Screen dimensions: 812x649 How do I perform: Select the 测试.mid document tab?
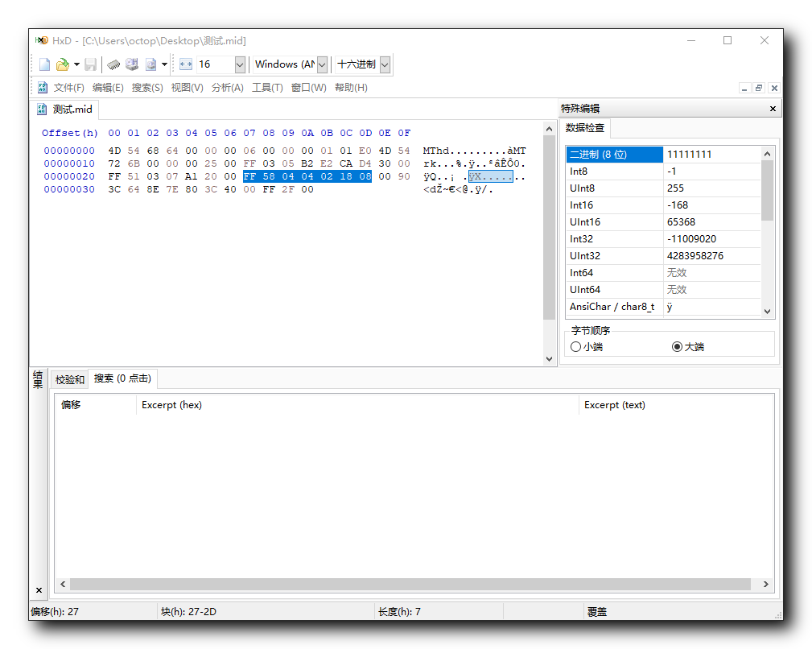[x=64, y=110]
